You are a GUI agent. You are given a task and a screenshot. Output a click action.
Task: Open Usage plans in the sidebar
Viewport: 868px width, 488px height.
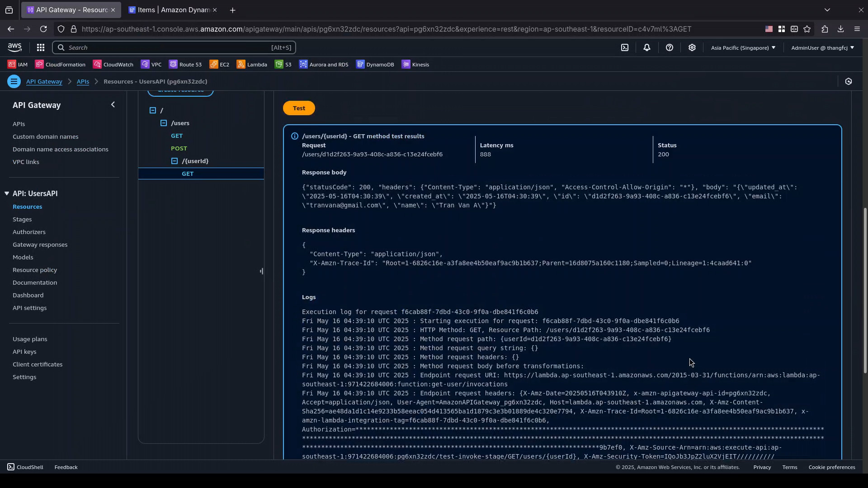30,339
